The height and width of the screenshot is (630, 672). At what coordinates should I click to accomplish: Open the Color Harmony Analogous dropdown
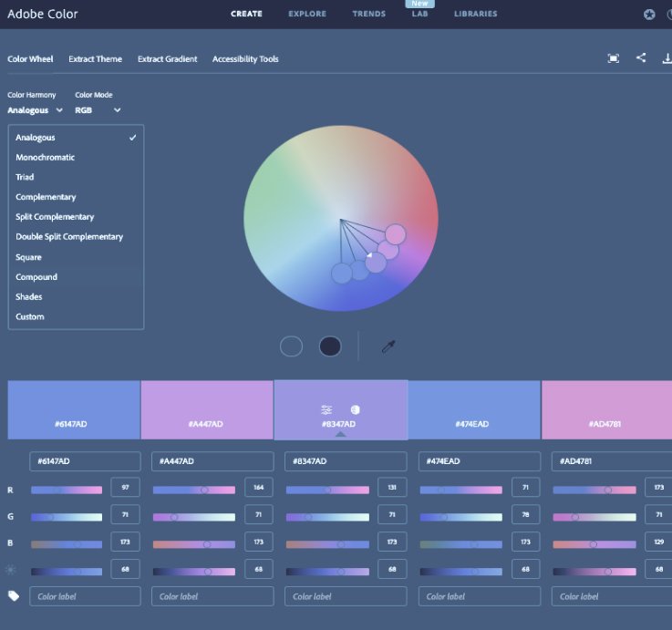point(36,110)
